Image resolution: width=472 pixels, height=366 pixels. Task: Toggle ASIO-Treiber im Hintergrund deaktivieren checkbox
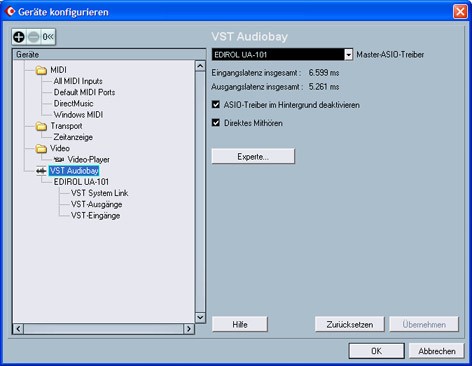pyautogui.click(x=216, y=105)
